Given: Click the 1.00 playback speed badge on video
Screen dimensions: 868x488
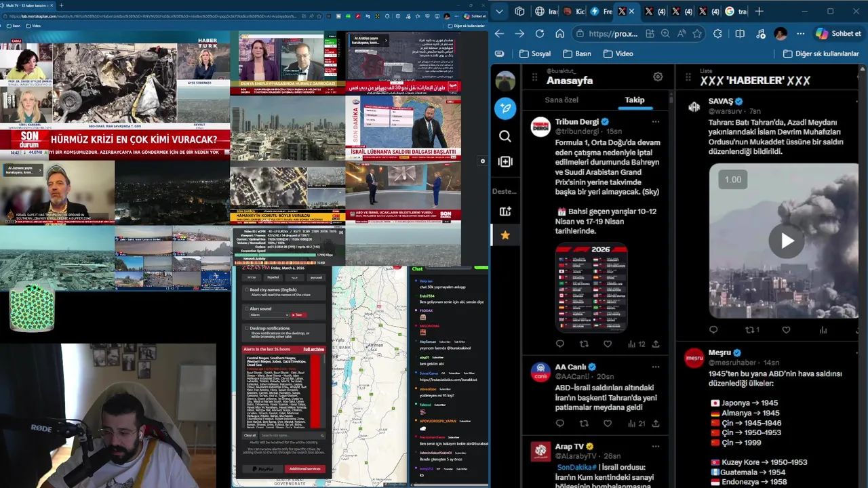Looking at the screenshot, I should tap(732, 180).
